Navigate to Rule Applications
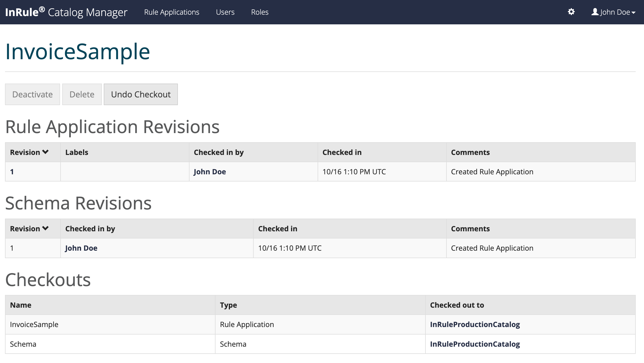The height and width of the screenshot is (363, 644). point(172,12)
